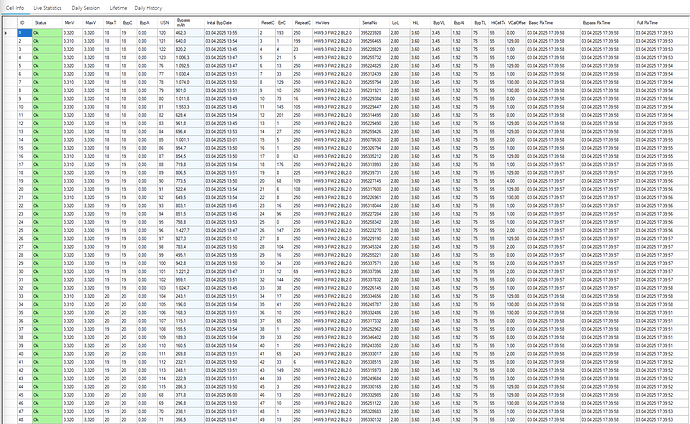This screenshot has height=424, width=690.
Task: Click the SerialNo column header
Action: click(374, 23)
